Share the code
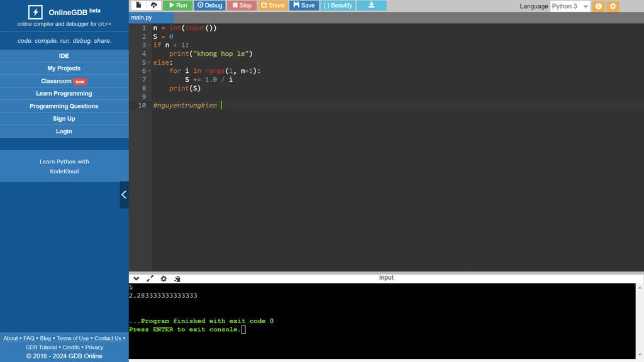The height and width of the screenshot is (362, 644). click(273, 5)
